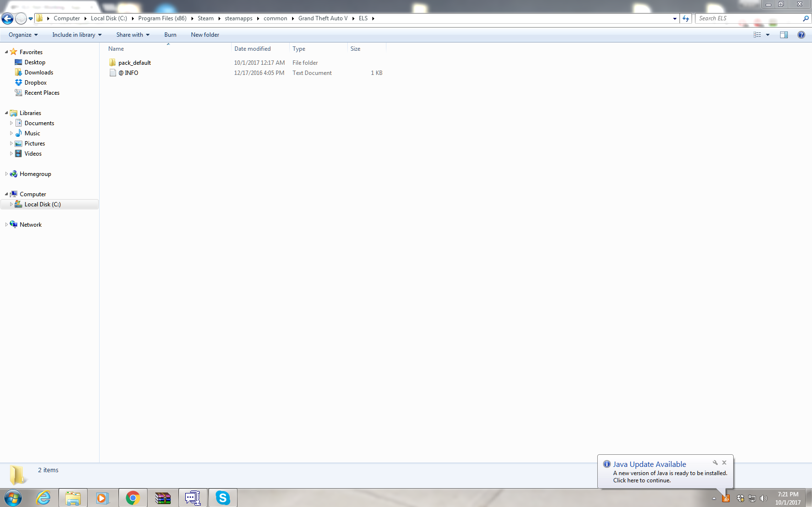Close the Java Update notification balloon
Viewport: 812px width, 507px height.
tap(724, 463)
